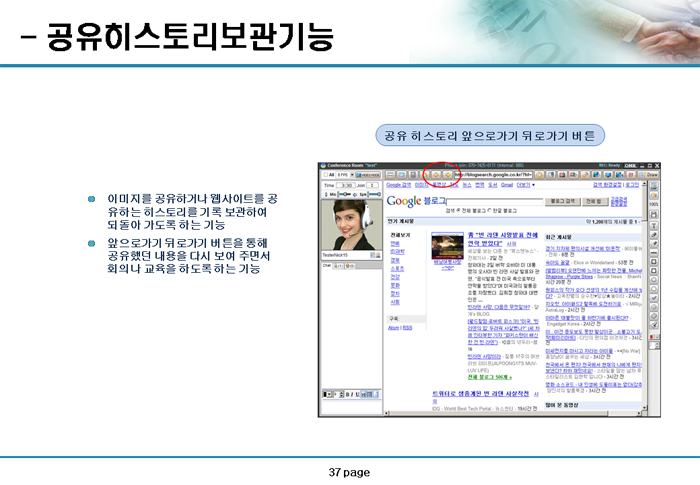Open the 스포츠 category link

pyautogui.click(x=397, y=269)
